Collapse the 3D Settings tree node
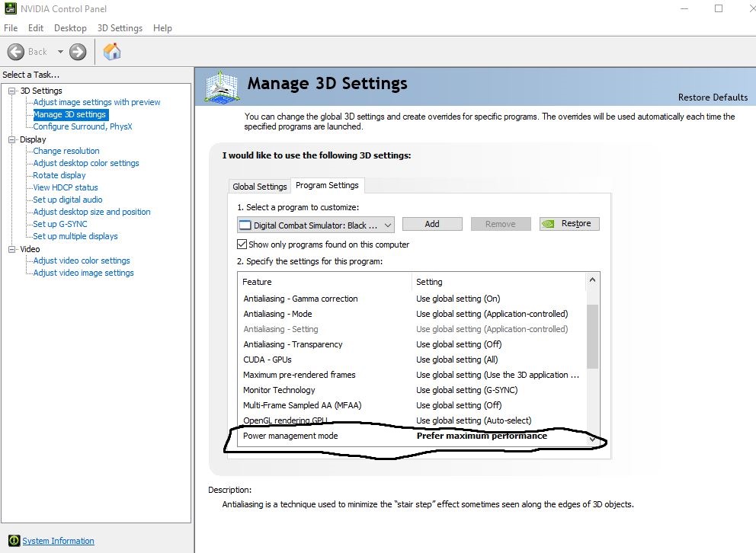This screenshot has width=756, height=553. [x=12, y=91]
